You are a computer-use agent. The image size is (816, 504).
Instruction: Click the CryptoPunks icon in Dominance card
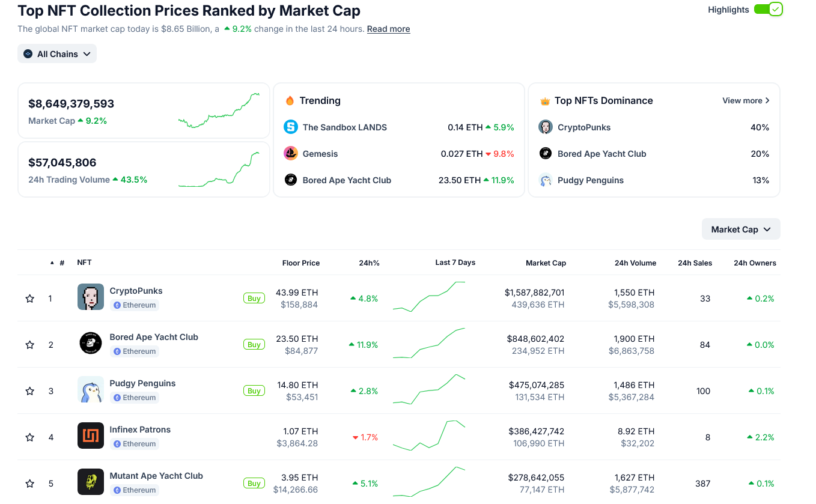[546, 127]
